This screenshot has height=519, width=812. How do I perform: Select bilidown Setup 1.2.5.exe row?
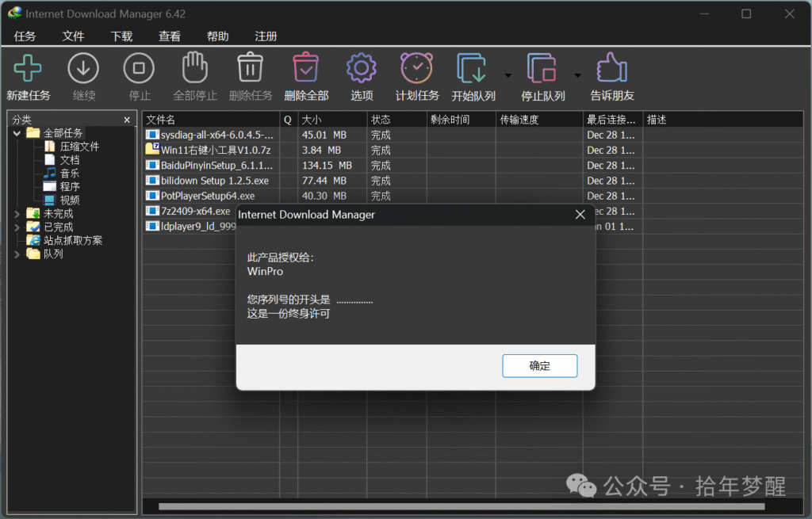[473, 181]
